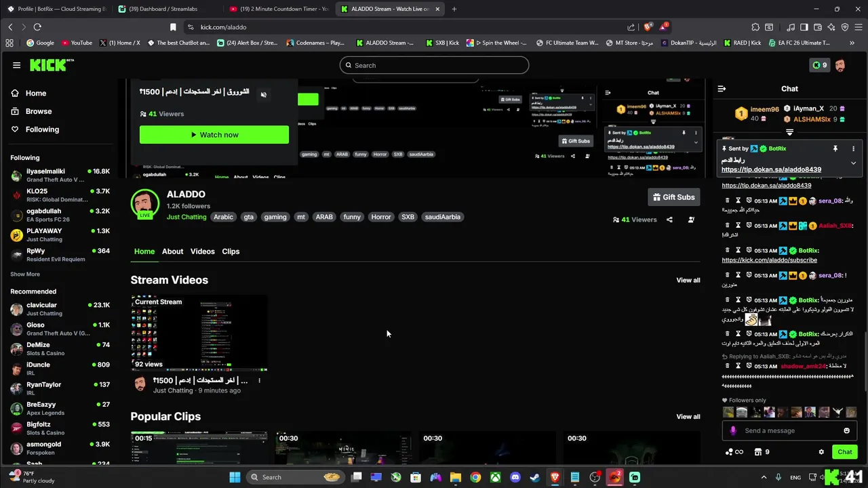The image size is (868, 488).
Task: Open Brave extensions puzzle icon
Action: (755, 27)
